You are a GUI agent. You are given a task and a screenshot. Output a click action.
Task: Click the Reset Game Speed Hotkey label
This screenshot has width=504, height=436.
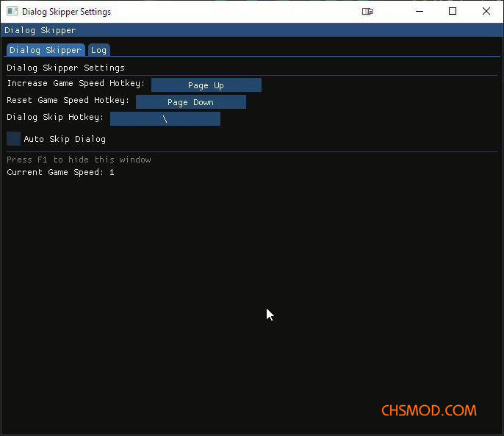(68, 101)
